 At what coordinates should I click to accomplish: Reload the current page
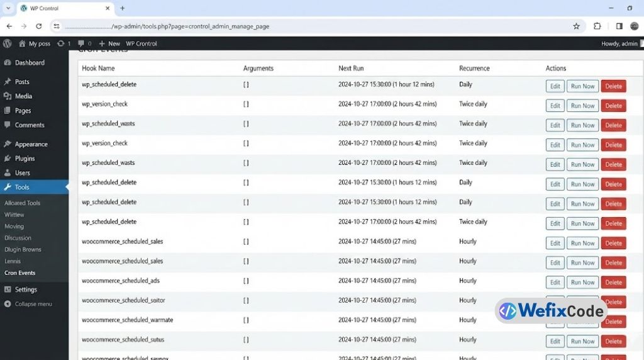click(38, 26)
